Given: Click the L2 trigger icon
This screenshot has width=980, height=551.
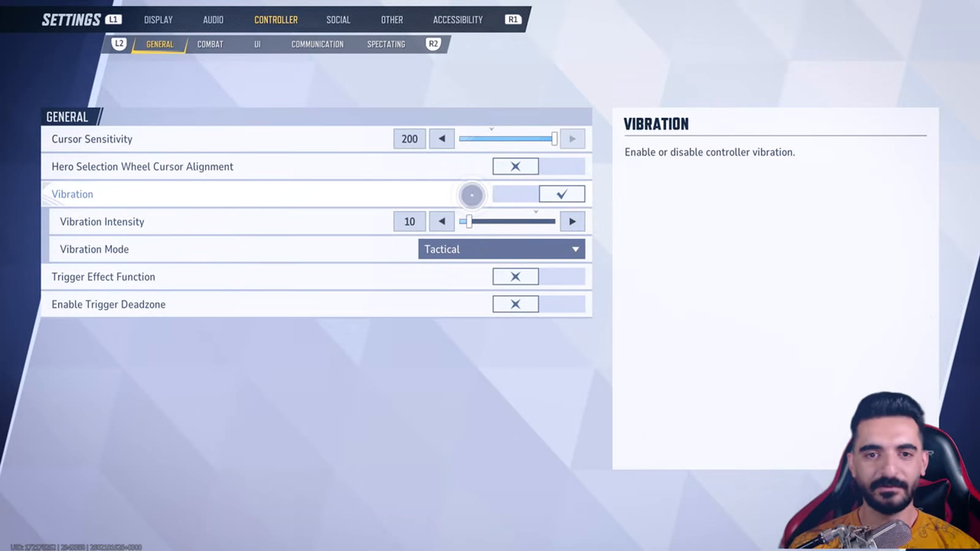Looking at the screenshot, I should (119, 44).
